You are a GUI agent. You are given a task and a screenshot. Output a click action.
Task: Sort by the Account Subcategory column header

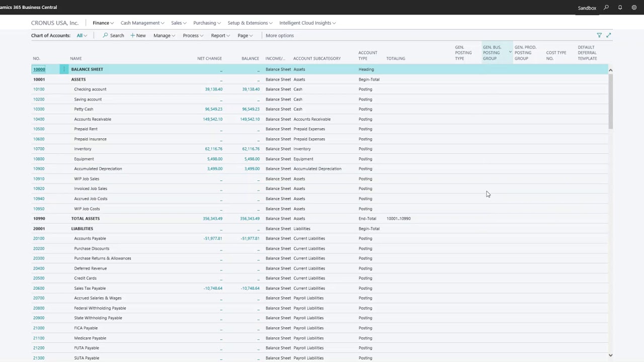pos(317,58)
